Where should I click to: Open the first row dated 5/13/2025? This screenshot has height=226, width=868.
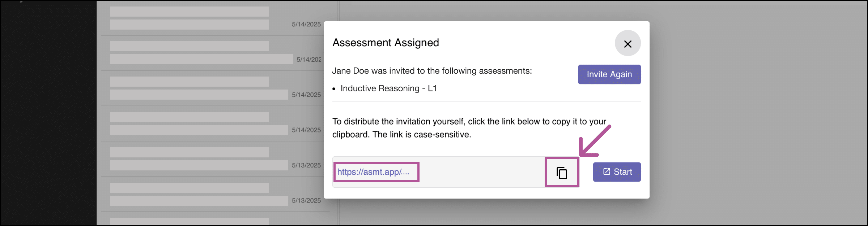coord(215,159)
